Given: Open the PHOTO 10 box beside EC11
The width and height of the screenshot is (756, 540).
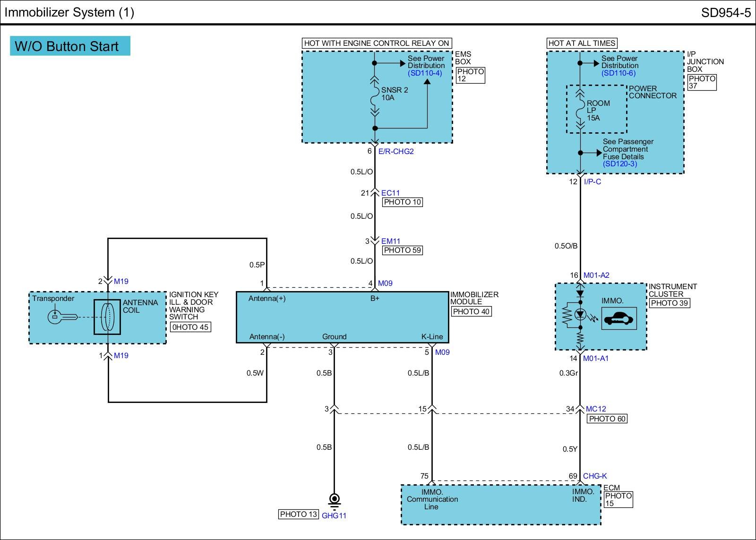Looking at the screenshot, I should coord(402,202).
